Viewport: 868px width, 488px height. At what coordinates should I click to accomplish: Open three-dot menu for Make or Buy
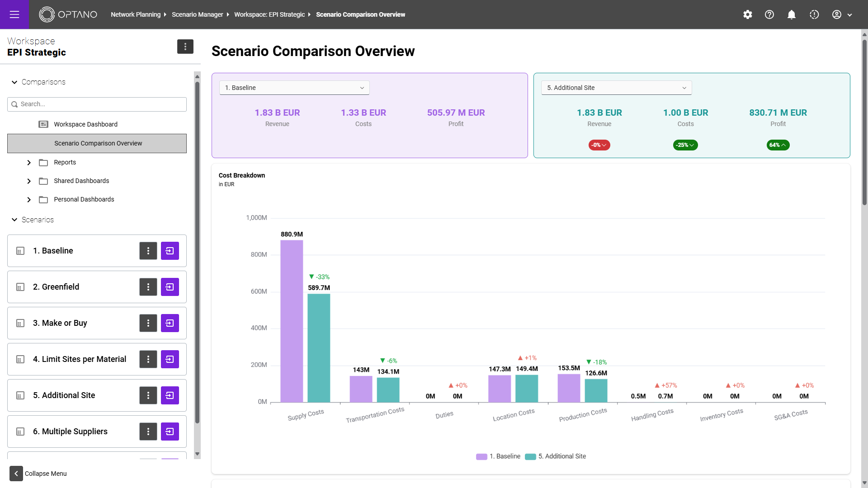tap(148, 323)
